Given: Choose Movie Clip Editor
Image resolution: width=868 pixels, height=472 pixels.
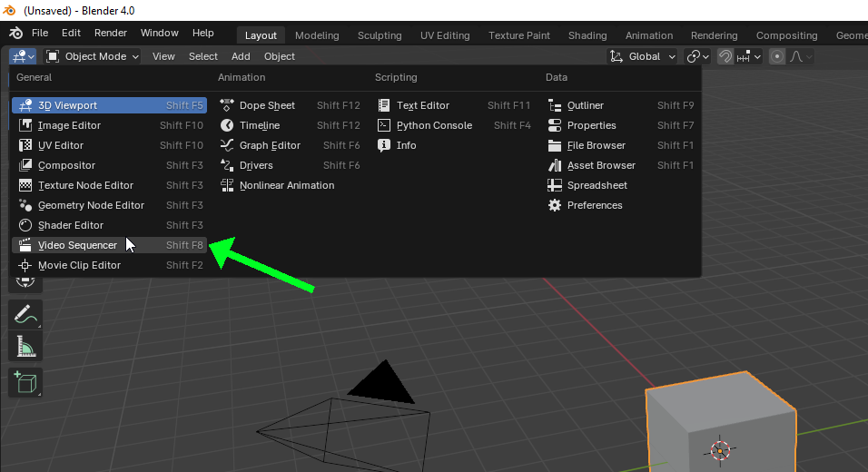Looking at the screenshot, I should 109,265.
